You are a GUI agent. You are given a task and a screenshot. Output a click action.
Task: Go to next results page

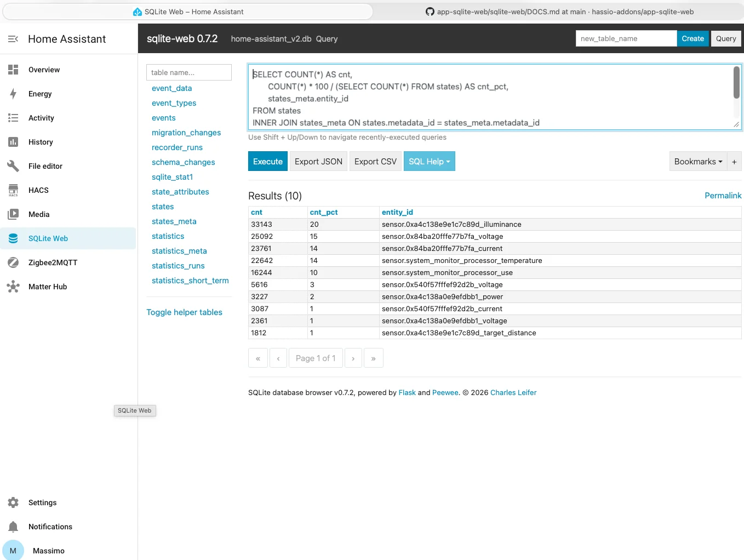pyautogui.click(x=353, y=358)
